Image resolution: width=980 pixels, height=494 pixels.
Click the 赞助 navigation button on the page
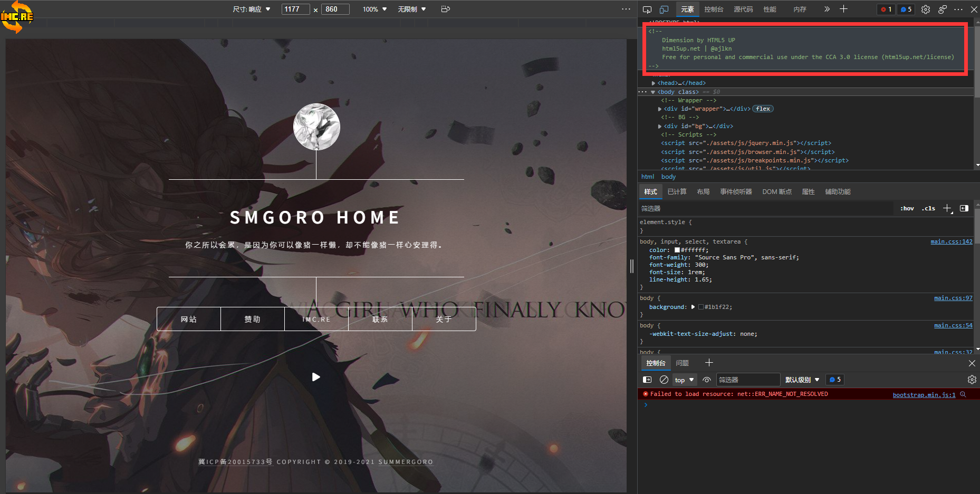click(252, 319)
